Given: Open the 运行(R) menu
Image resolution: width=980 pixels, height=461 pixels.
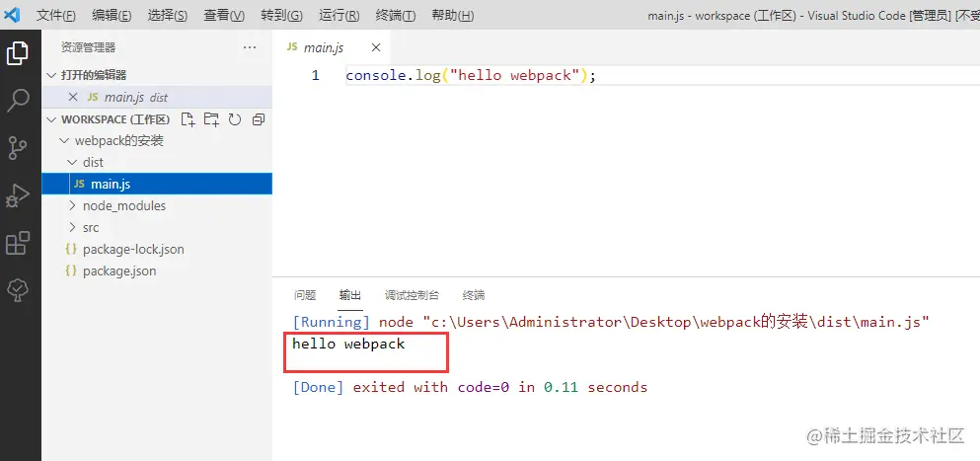Looking at the screenshot, I should (x=339, y=15).
